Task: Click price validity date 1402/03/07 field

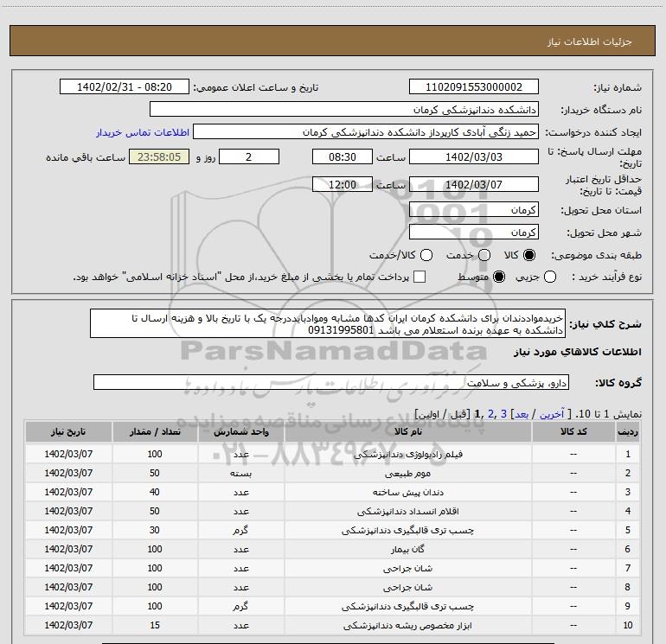Action: pos(474,184)
